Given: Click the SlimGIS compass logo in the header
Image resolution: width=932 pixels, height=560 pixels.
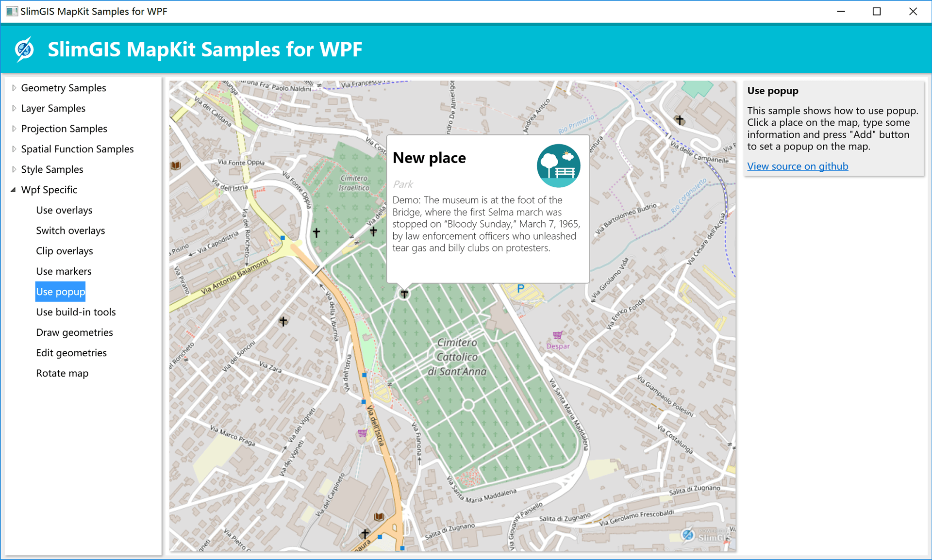Looking at the screenshot, I should point(24,49).
